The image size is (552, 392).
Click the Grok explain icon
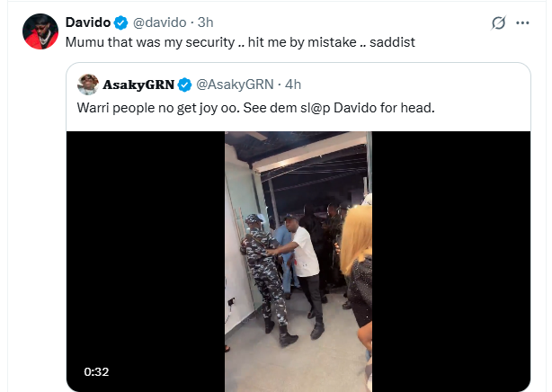point(497,22)
